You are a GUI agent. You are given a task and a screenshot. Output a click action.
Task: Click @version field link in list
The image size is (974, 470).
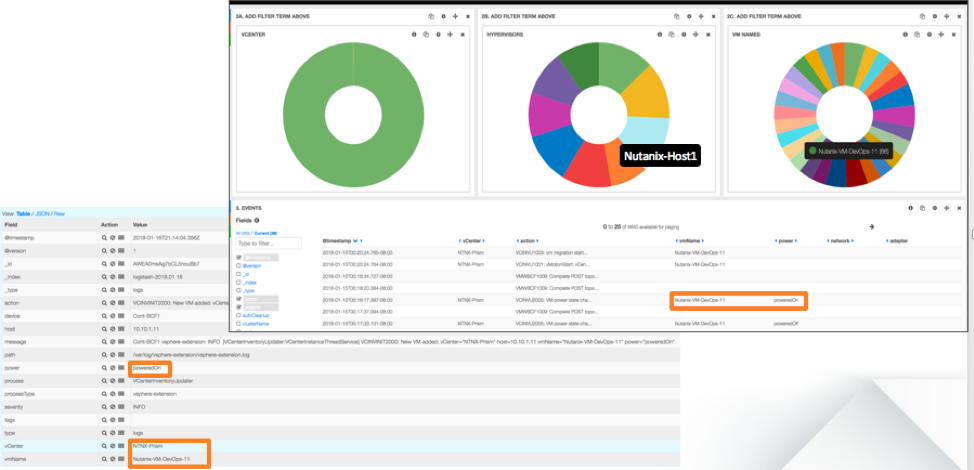[253, 266]
